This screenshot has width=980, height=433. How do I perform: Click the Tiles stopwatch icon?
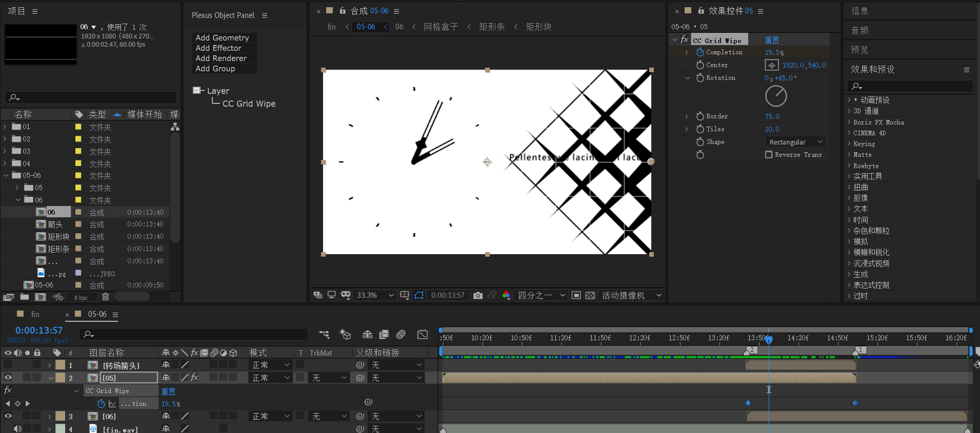pos(700,129)
